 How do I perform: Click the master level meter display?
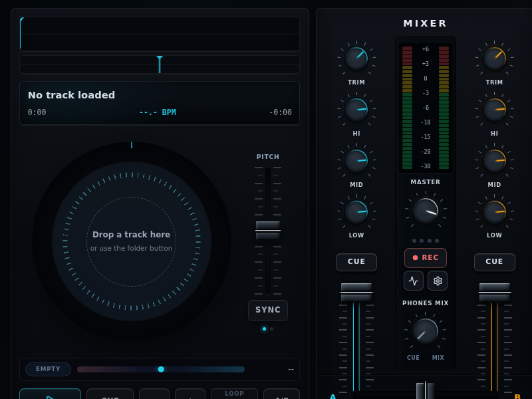[x=426, y=108]
